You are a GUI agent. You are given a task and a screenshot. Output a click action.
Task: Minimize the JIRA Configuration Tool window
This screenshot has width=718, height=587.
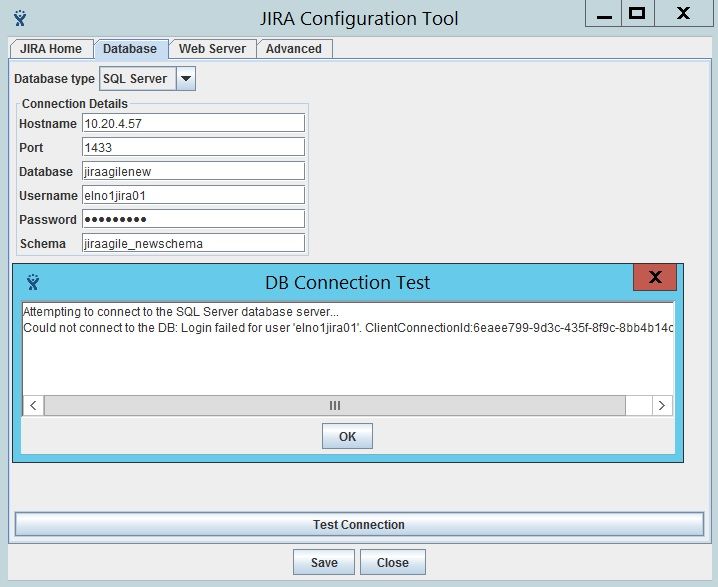tap(604, 14)
